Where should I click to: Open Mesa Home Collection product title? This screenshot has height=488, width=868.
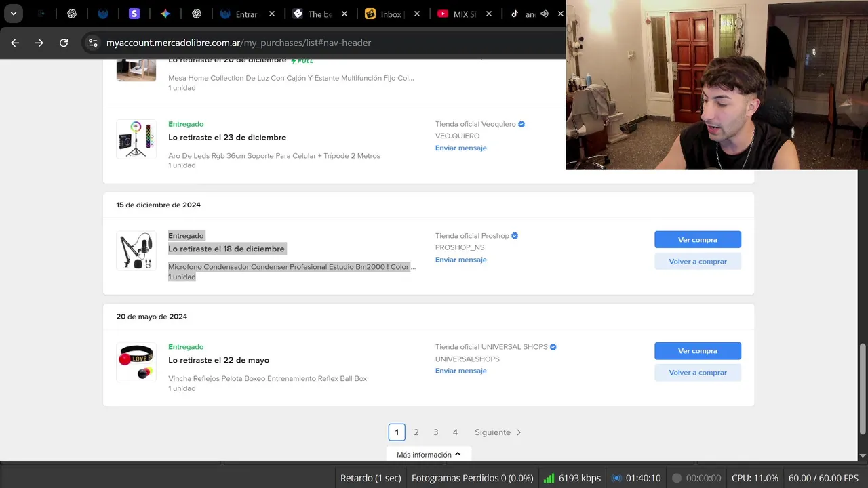(291, 78)
